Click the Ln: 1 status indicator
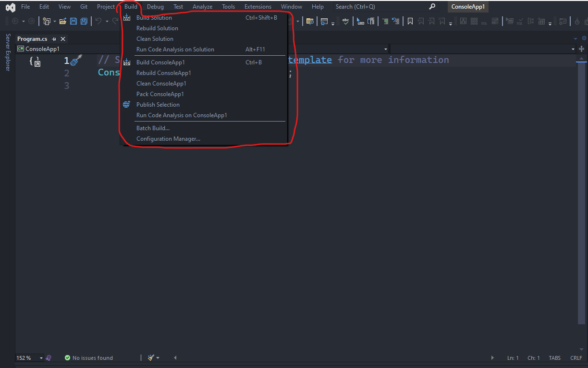Screen dimensions: 588x368 pyautogui.click(x=513, y=358)
